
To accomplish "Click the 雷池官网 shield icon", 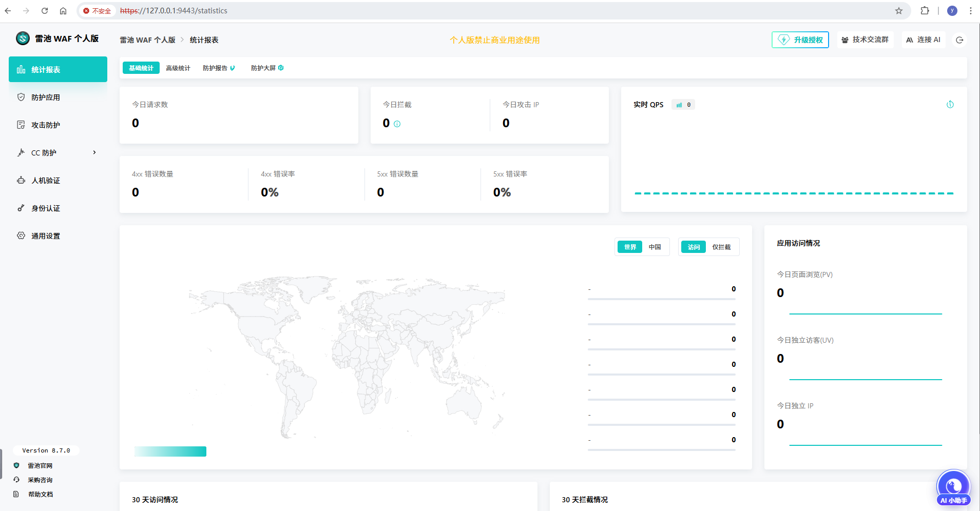I will pos(16,465).
